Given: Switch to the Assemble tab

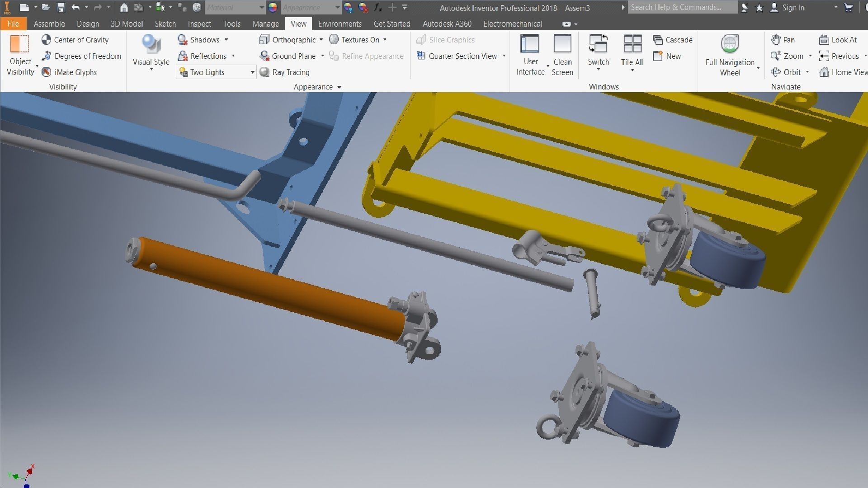Looking at the screenshot, I should click(x=49, y=24).
